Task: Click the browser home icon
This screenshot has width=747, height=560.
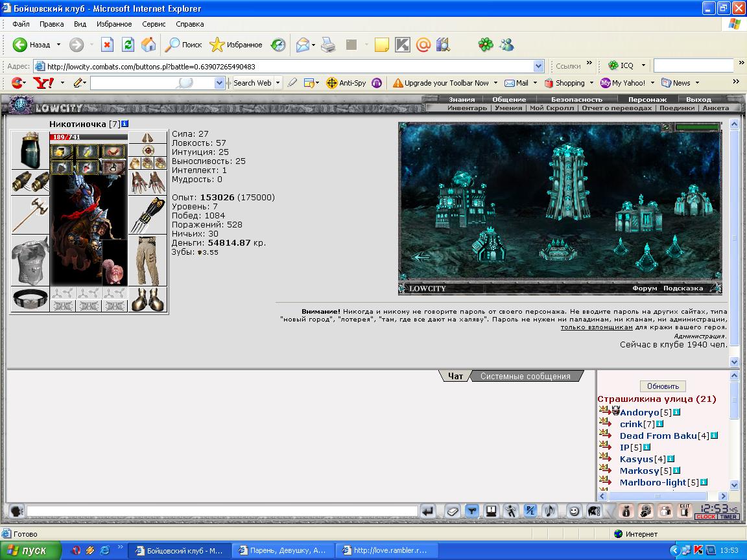Action: tap(148, 45)
